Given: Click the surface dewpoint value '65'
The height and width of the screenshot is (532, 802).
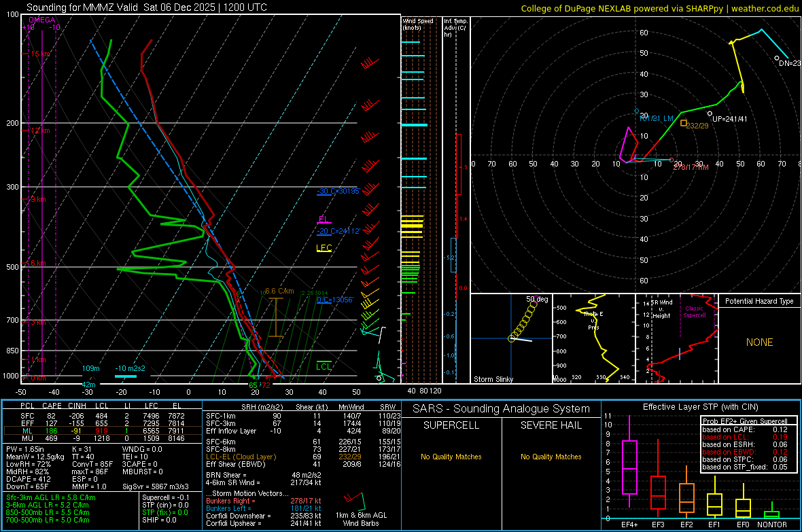Looking at the screenshot, I should pyautogui.click(x=254, y=385).
